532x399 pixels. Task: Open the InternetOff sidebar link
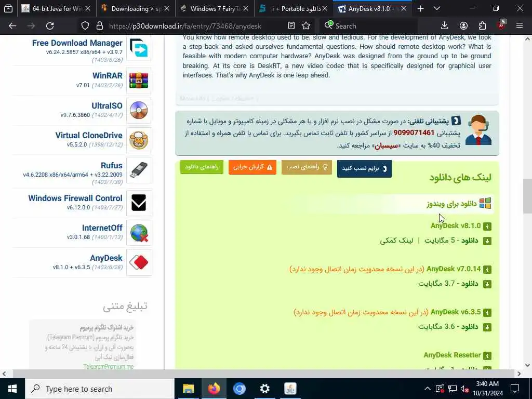click(102, 228)
